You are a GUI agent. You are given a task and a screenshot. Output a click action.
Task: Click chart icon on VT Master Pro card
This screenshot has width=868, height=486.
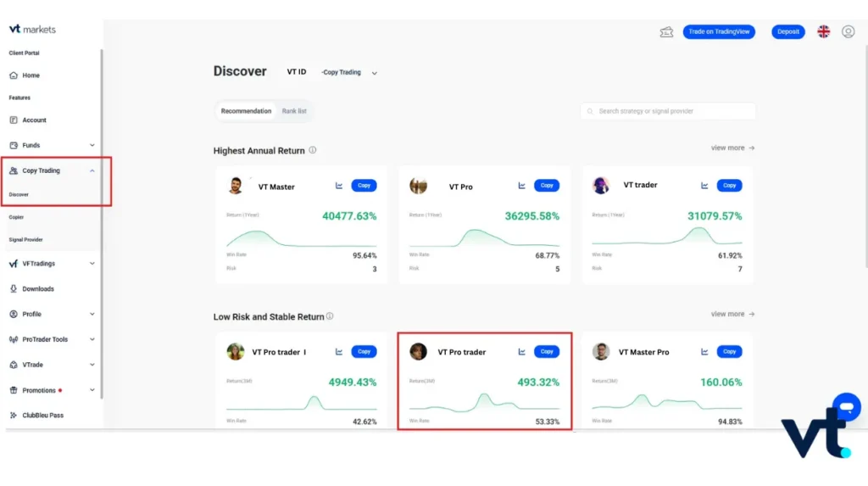point(704,352)
